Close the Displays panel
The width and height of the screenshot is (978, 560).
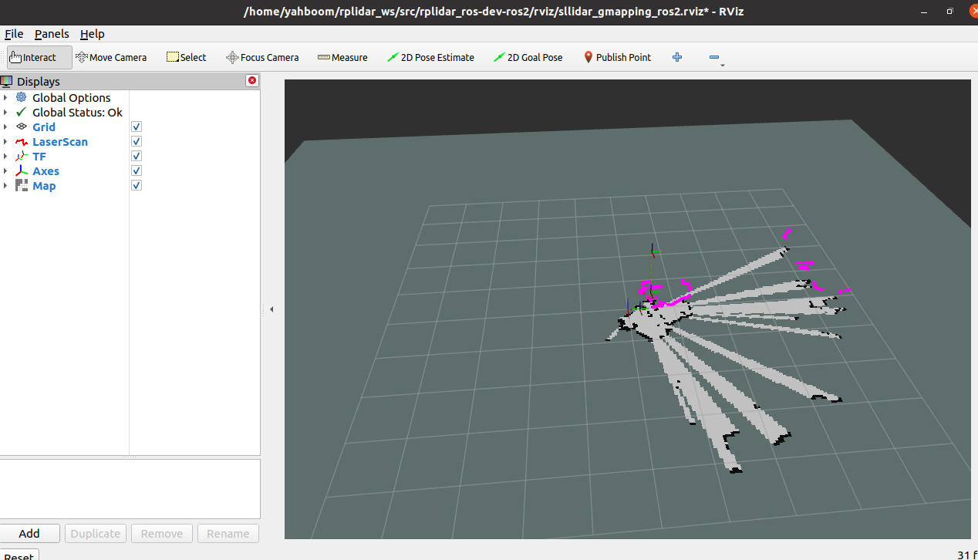pyautogui.click(x=252, y=81)
